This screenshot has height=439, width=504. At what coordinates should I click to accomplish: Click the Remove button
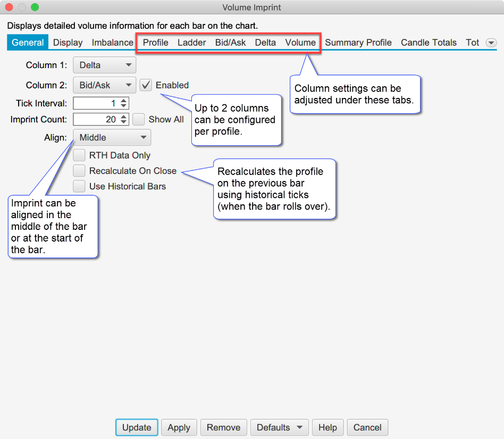coord(223,427)
